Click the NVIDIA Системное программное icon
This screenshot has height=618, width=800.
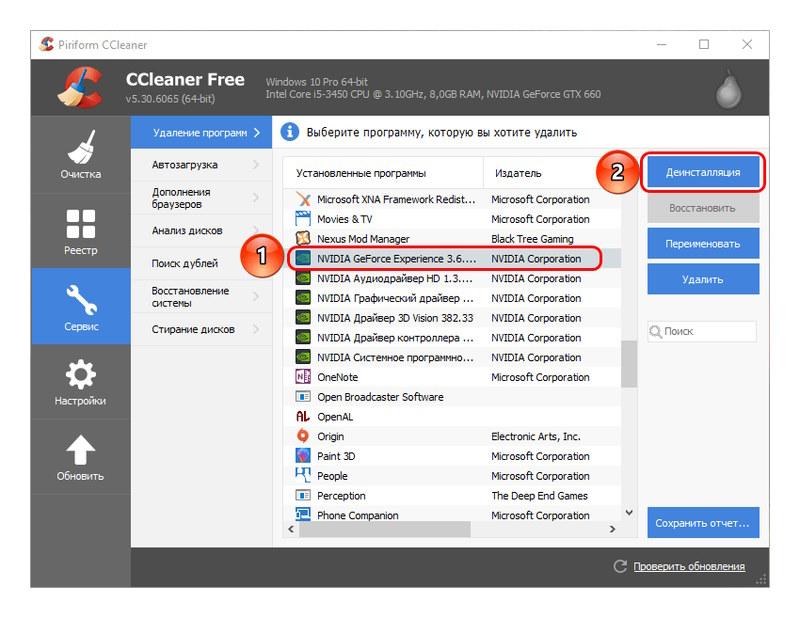[x=303, y=357]
